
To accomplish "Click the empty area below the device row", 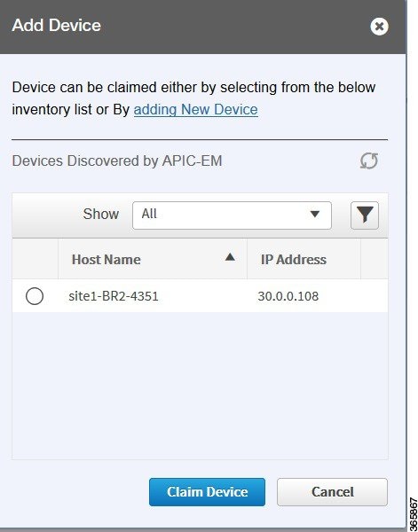I will tap(200, 386).
